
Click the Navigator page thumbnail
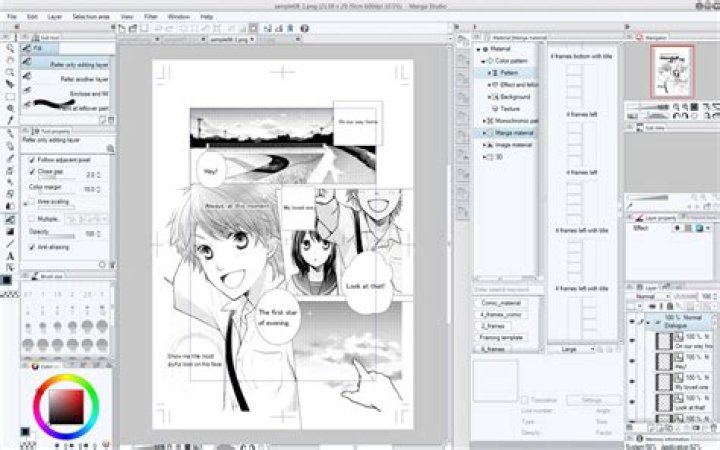(x=672, y=71)
